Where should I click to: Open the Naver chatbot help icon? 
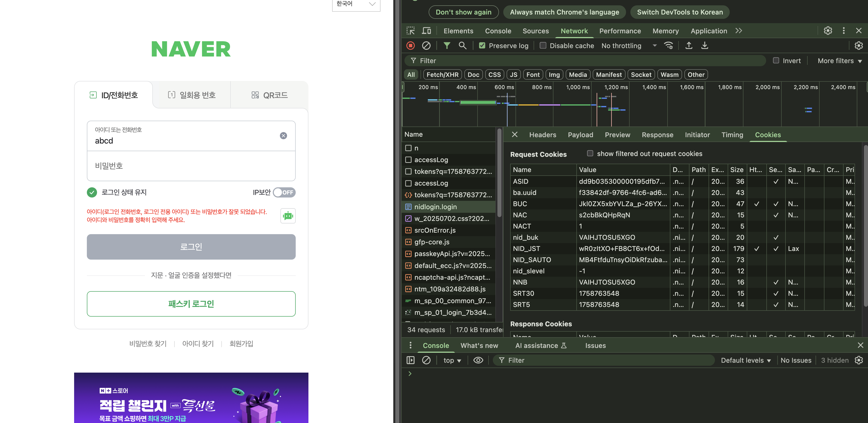pyautogui.click(x=288, y=216)
